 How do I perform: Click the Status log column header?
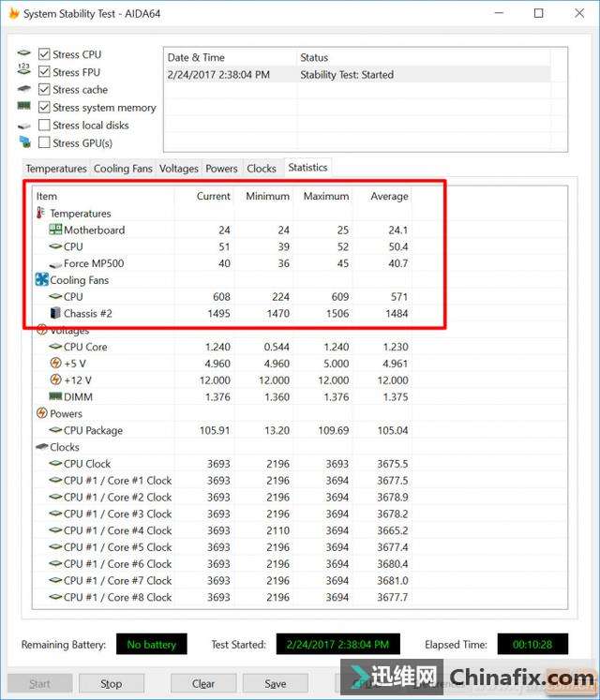pos(424,57)
